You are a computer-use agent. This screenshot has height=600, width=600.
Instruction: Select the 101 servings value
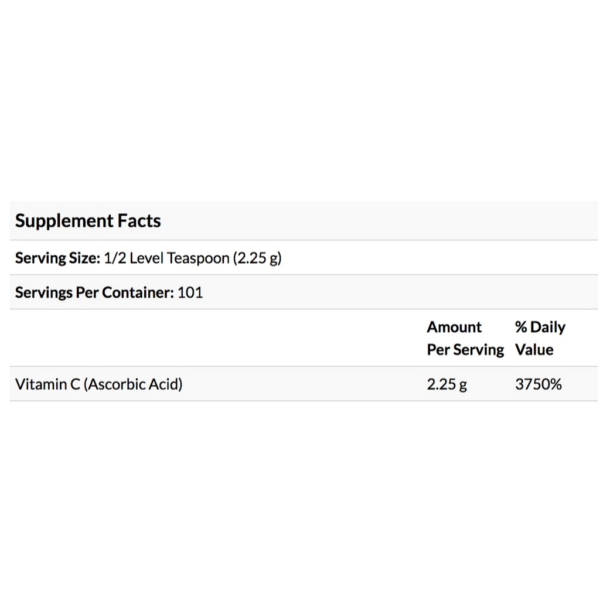pos(190,292)
